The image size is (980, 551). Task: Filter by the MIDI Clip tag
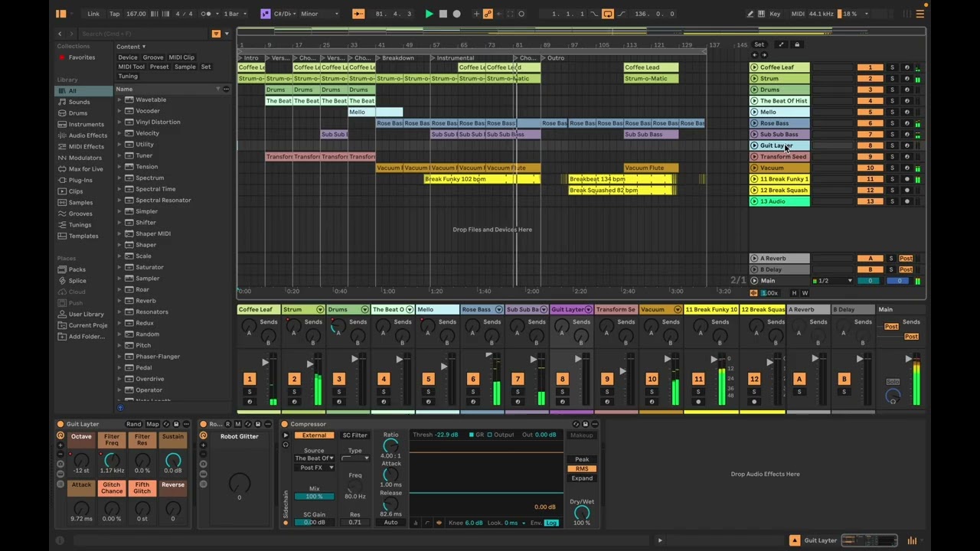[x=181, y=57]
